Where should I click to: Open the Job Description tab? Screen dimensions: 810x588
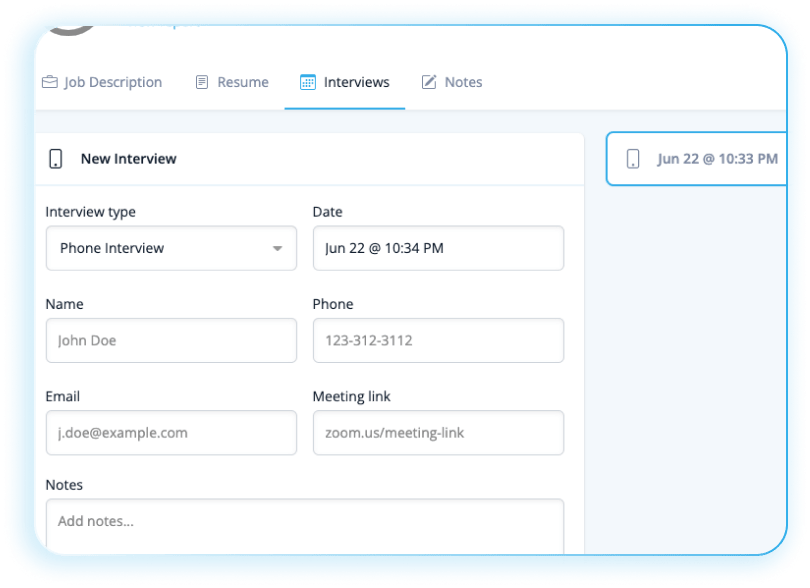point(113,82)
